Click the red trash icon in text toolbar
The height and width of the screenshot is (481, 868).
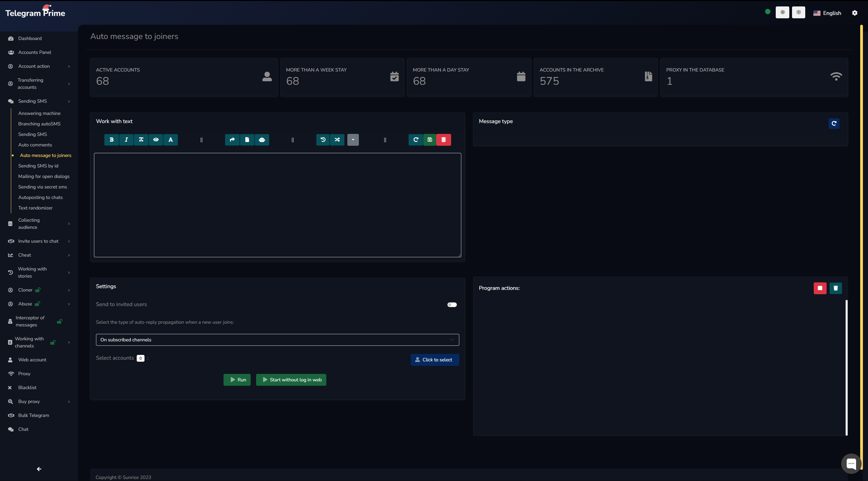tap(444, 140)
